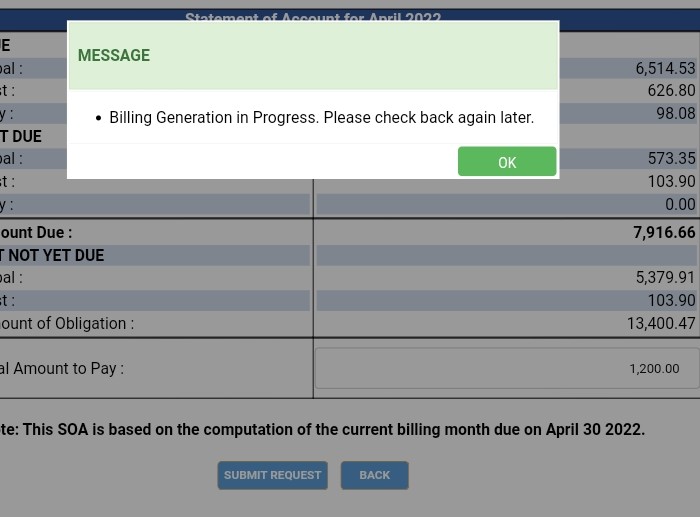Viewport: 700px width, 517px height.
Task: Click the SUBMIT REQUEST button
Action: click(272, 475)
